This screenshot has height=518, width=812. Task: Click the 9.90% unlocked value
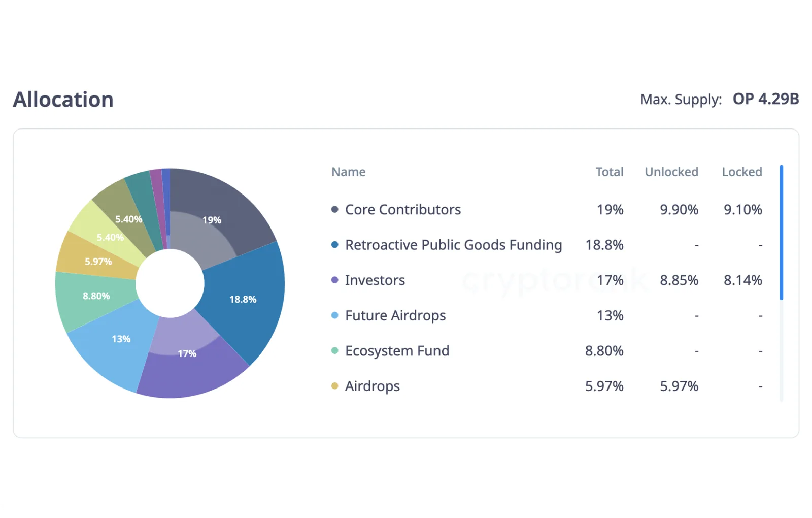coord(679,209)
